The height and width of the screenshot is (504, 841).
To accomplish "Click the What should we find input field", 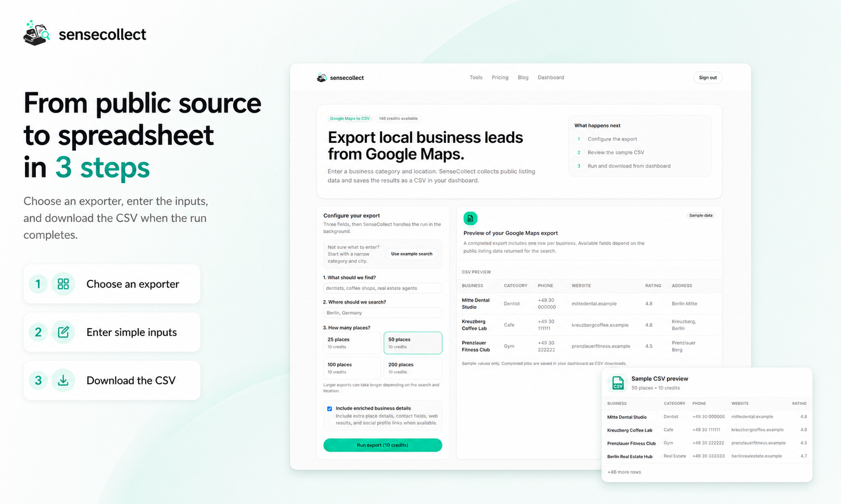I will coord(383,288).
